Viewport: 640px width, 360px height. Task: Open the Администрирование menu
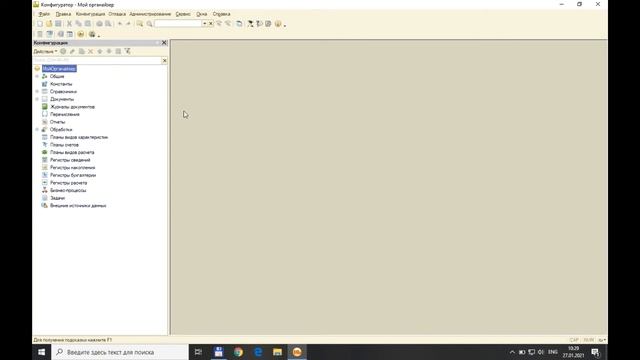click(150, 14)
